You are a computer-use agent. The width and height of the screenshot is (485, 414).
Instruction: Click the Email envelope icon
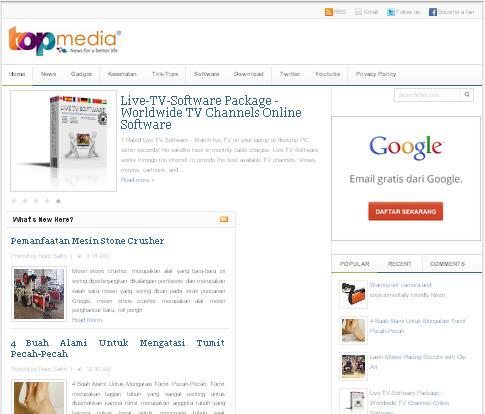coord(358,12)
